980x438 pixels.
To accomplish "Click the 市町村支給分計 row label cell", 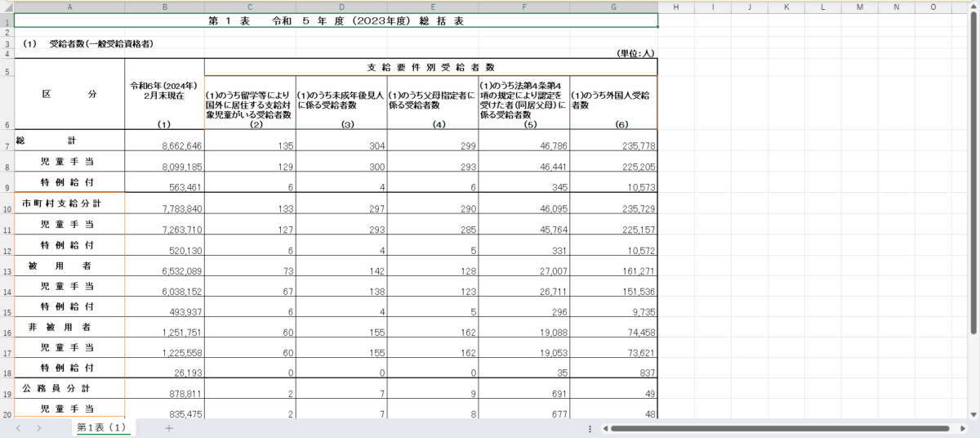I will 69,203.
